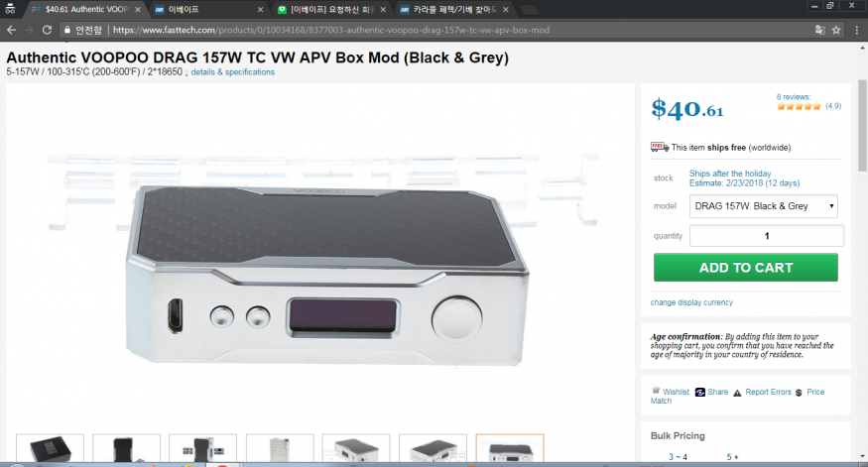Reload the page with refresh icon
868x467 pixels.
tap(47, 30)
